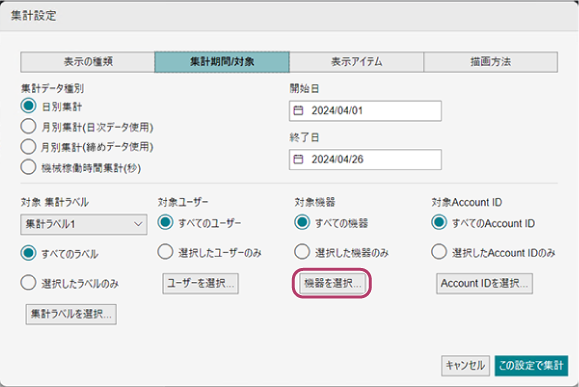Open the 表示アイテム tab

point(356,62)
